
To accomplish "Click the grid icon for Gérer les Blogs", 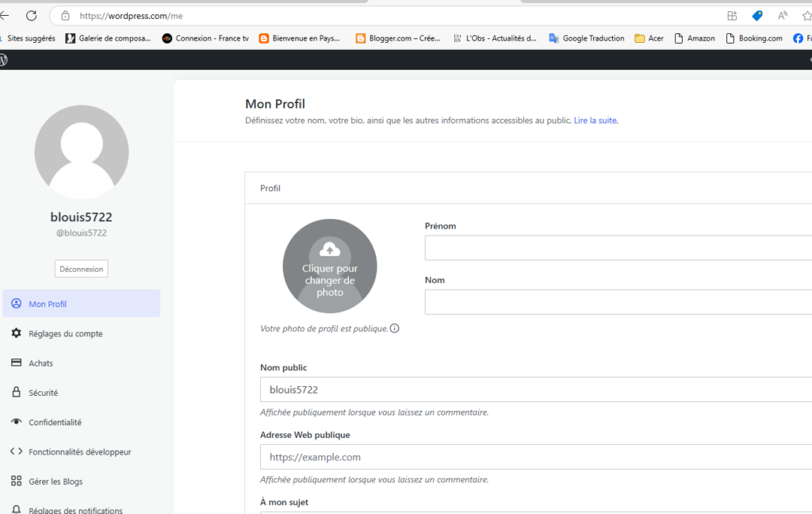I will click(x=16, y=481).
